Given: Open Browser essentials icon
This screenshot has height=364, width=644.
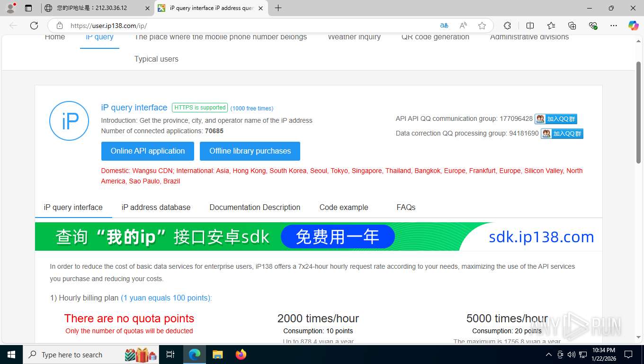Looking at the screenshot, I should pos(593,26).
